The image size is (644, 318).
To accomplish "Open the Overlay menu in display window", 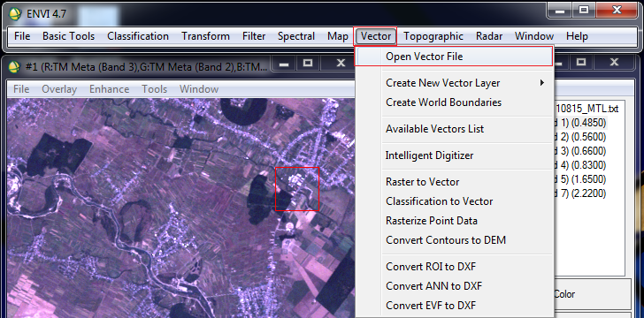I will [59, 89].
